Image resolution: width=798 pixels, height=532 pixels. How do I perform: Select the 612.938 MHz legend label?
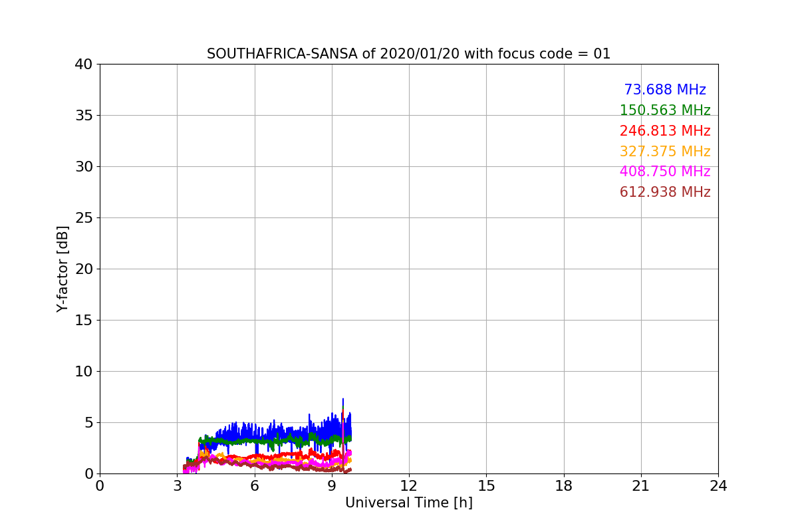pos(665,192)
